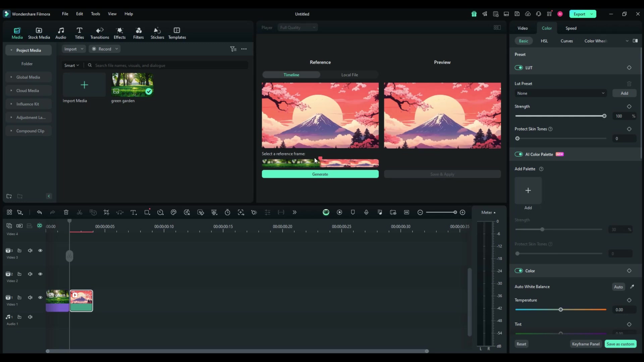Mute the Audio 1 track

click(x=30, y=317)
